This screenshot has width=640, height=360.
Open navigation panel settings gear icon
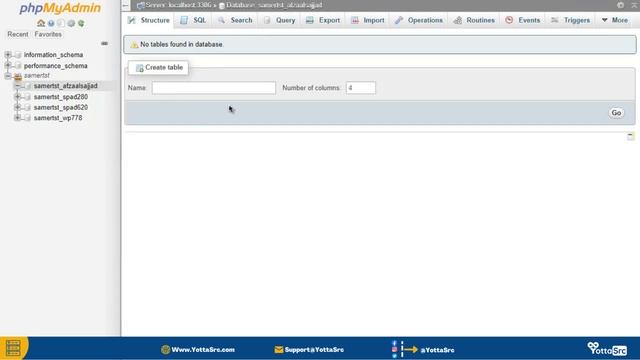[x=71, y=23]
